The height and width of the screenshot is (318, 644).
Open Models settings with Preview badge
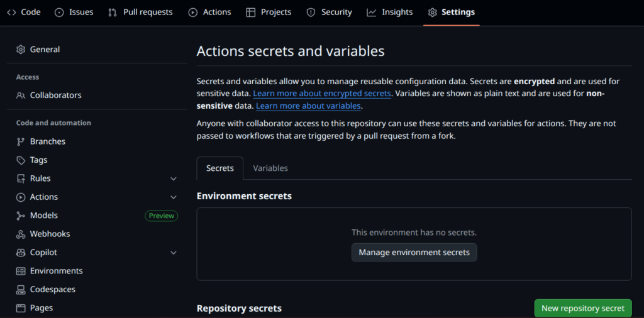coord(44,216)
